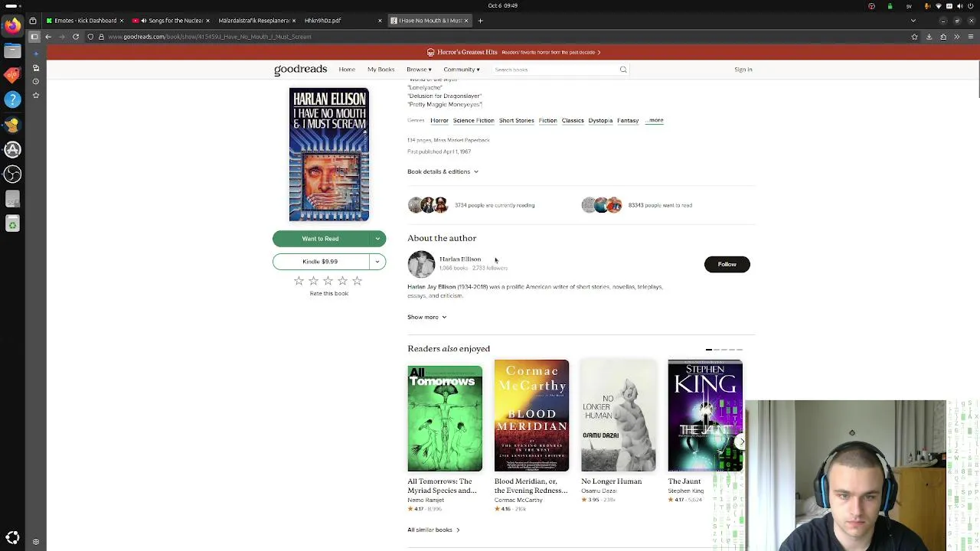
Task: Click the I Have No Mouth cover image
Action: (329, 155)
